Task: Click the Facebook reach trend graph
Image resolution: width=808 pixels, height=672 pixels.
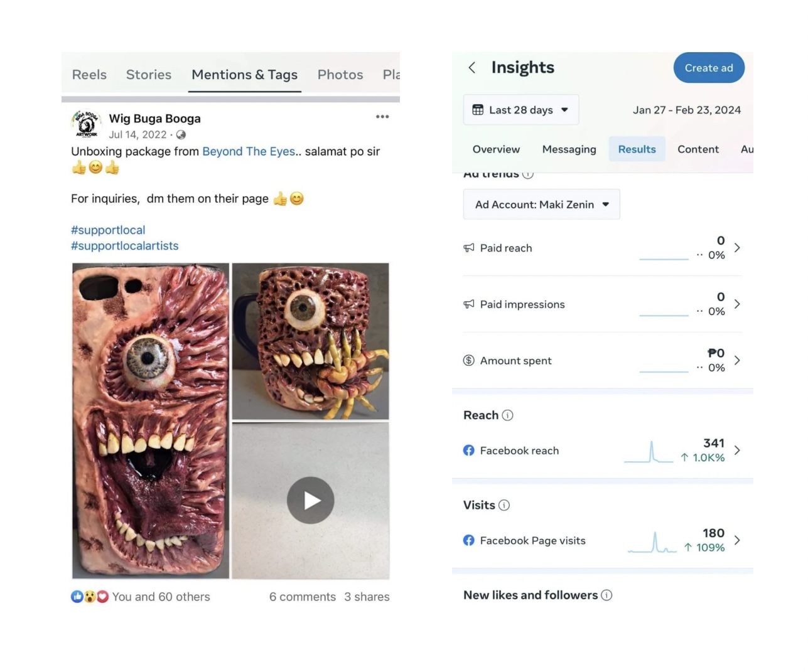Action: click(649, 452)
